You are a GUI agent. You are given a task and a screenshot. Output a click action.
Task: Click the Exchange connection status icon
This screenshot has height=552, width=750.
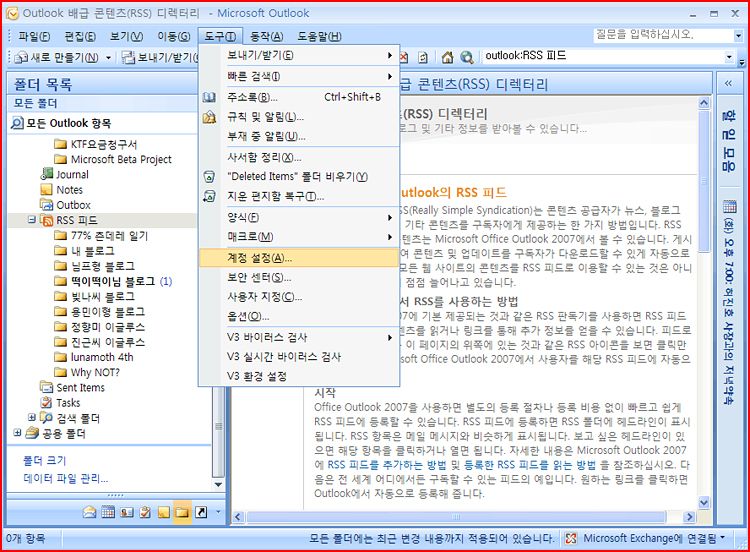(x=571, y=539)
